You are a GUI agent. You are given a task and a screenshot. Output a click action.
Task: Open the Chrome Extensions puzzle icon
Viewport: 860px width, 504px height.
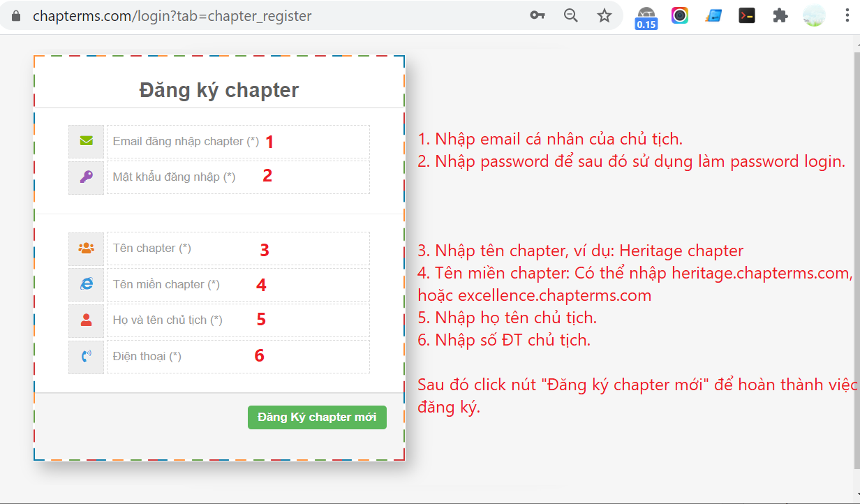[x=780, y=15]
